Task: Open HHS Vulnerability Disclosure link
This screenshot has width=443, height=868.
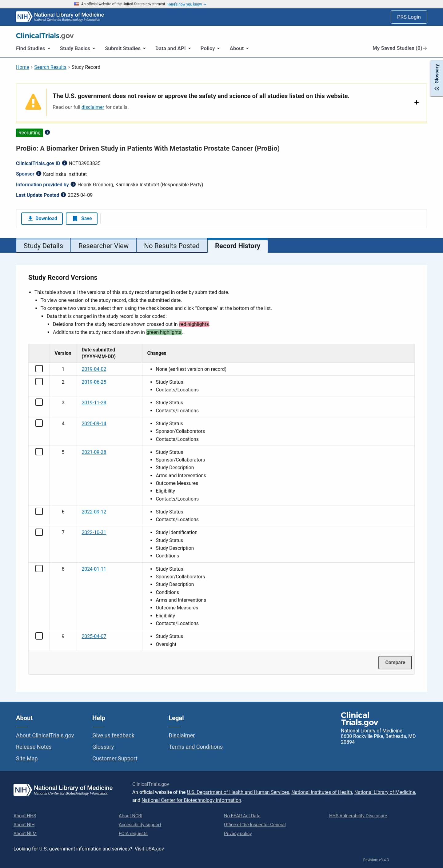Action: tap(358, 816)
